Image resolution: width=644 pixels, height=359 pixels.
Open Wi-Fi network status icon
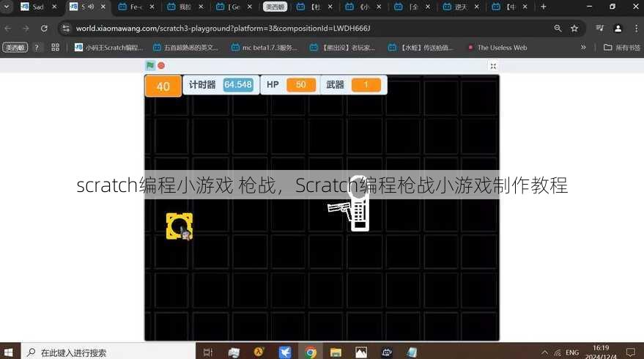(x=558, y=352)
